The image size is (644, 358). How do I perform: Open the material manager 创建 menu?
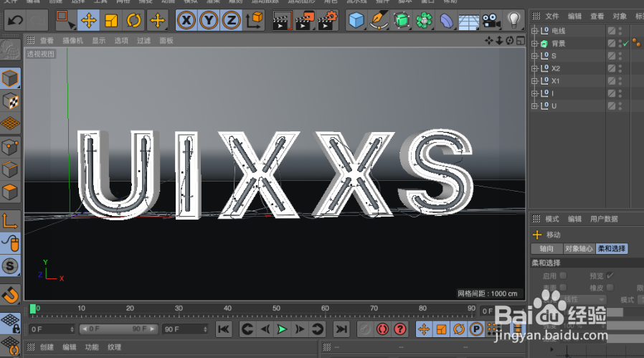click(47, 347)
